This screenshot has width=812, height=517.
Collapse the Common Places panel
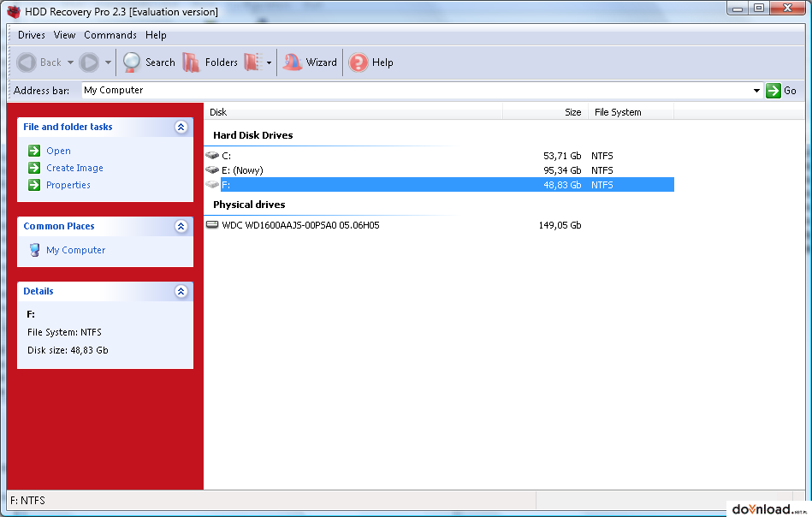[x=181, y=226]
